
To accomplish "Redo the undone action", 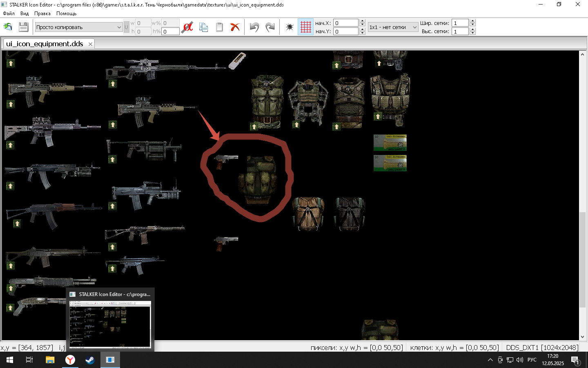I will (270, 27).
